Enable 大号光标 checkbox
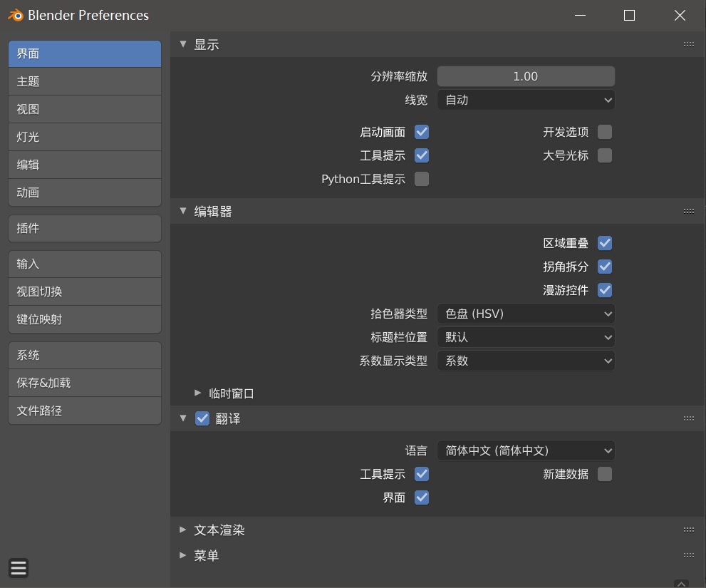This screenshot has width=706, height=588. [605, 155]
